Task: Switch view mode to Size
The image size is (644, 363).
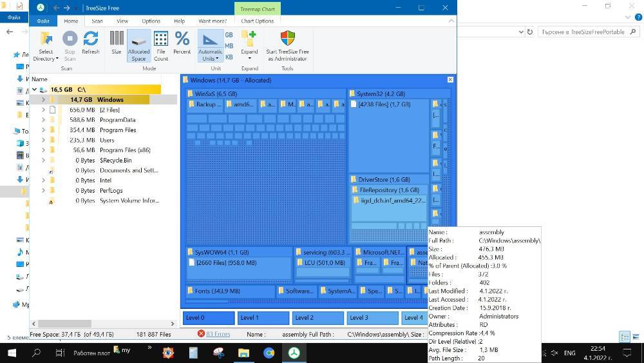Action: [x=117, y=43]
